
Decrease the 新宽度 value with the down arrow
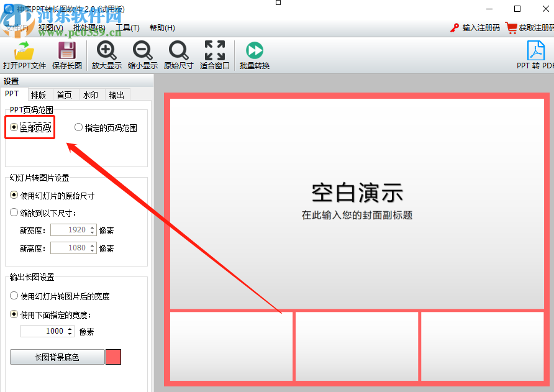click(x=92, y=232)
